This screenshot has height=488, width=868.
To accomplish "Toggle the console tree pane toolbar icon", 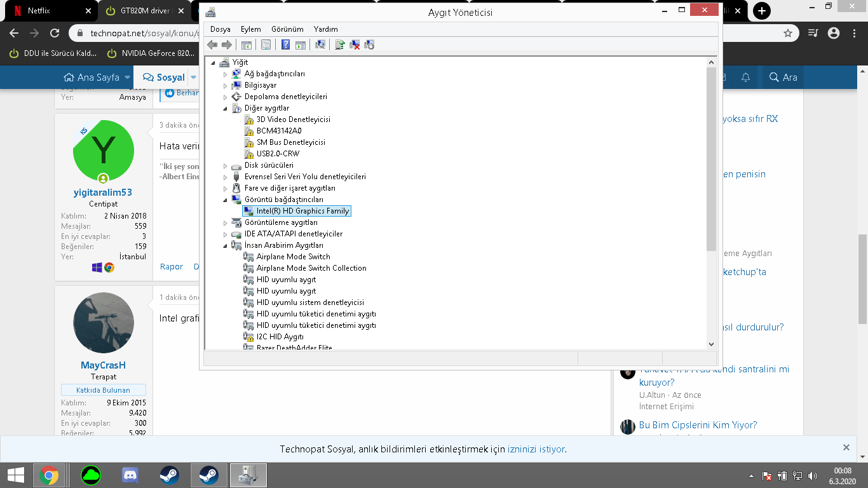I will [246, 44].
